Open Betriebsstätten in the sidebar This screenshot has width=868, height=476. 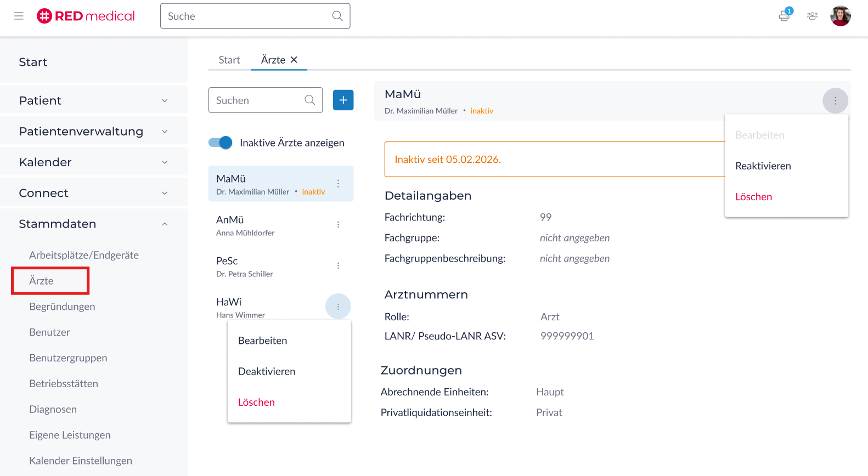[x=64, y=384]
